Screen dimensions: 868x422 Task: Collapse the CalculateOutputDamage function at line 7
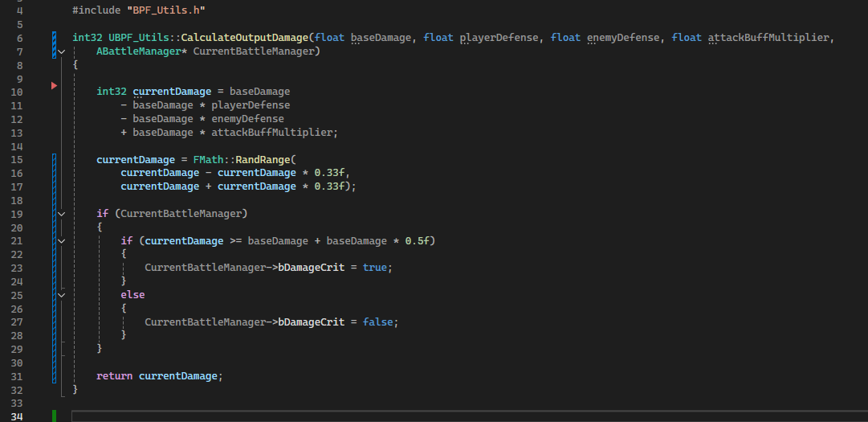(63, 51)
